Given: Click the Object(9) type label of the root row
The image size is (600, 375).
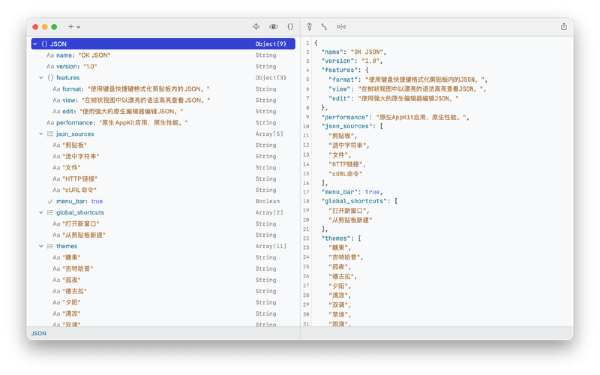Looking at the screenshot, I should pos(271,44).
